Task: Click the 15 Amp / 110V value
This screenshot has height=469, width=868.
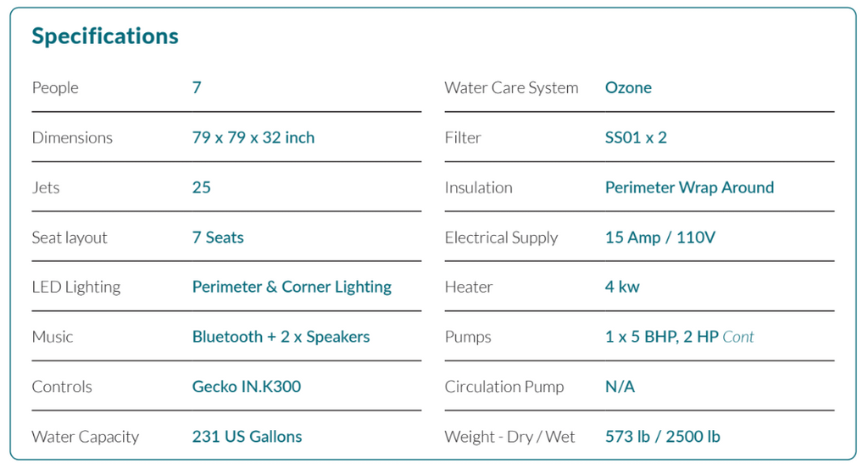Action: pyautogui.click(x=660, y=237)
